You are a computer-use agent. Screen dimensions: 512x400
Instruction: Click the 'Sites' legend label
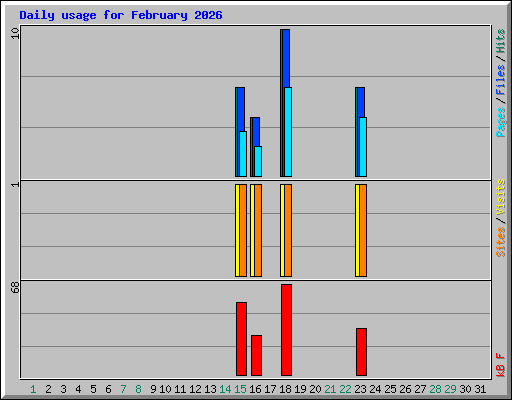501,242
